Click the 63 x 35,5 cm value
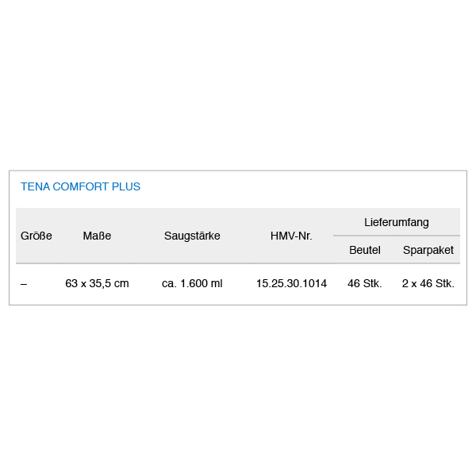This screenshot has height=476, width=476. (97, 283)
